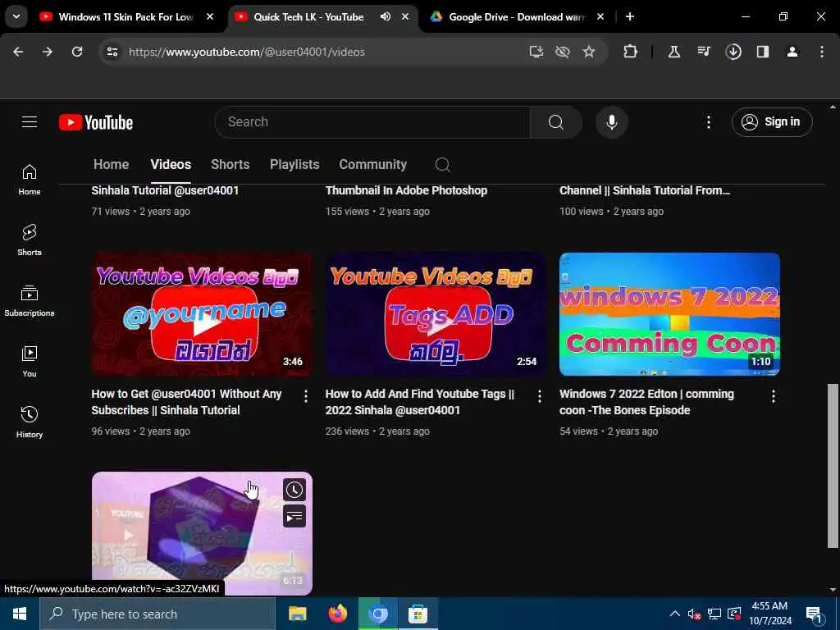Screen dimensions: 840x630
Task: Open the YouTube hamburger guide menu
Action: click(30, 122)
